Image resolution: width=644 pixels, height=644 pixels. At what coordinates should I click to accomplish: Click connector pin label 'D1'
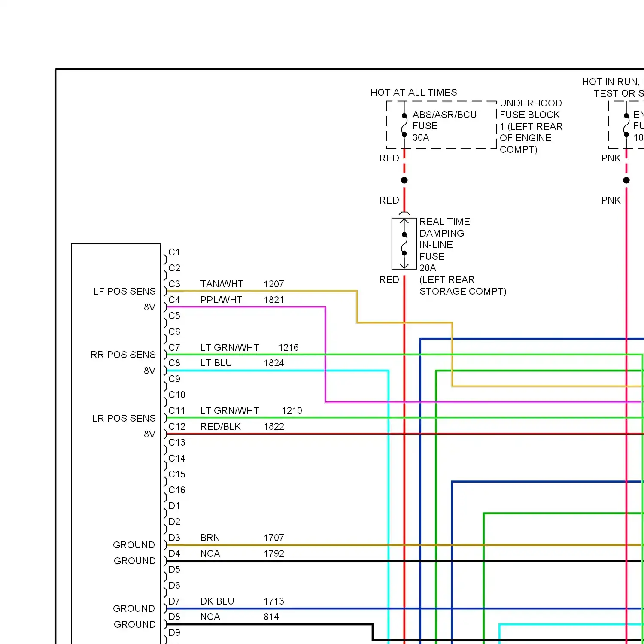pyautogui.click(x=174, y=506)
